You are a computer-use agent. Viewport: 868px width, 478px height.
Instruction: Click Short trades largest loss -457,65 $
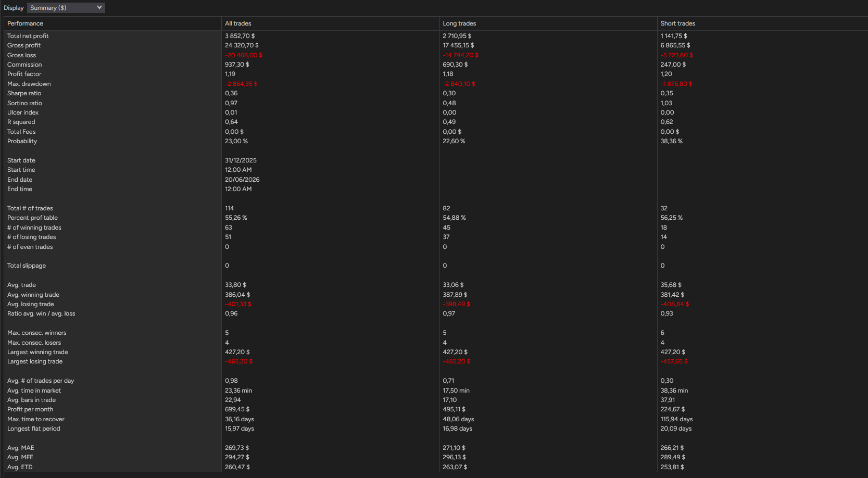pyautogui.click(x=674, y=361)
